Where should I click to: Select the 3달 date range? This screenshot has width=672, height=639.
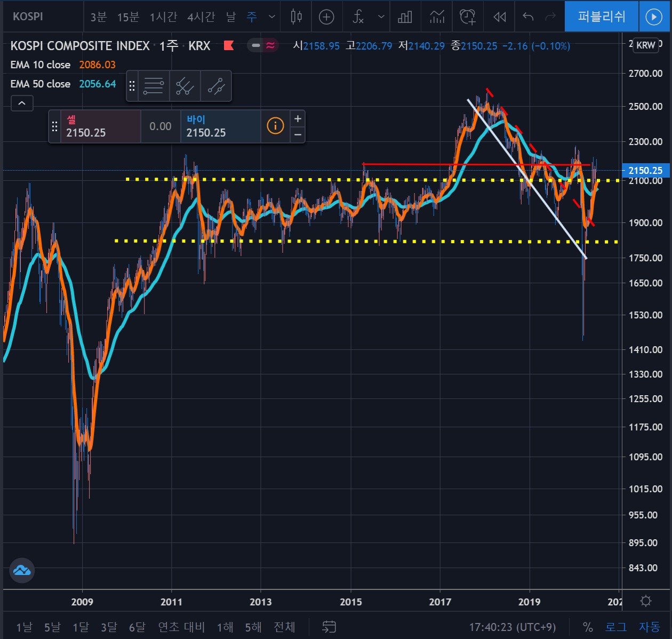pos(109,627)
